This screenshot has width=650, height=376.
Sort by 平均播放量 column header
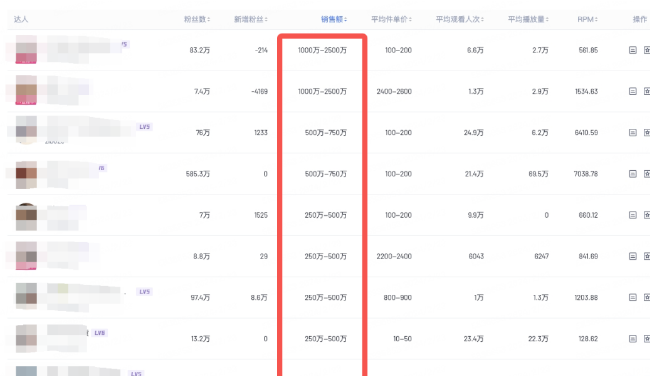tap(528, 19)
